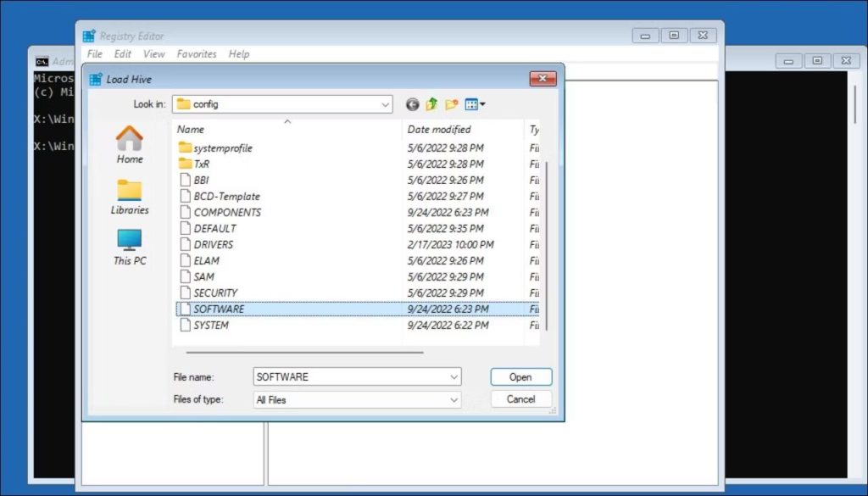Open Libraries from the sidebar
This screenshot has height=496, width=868.
[130, 197]
